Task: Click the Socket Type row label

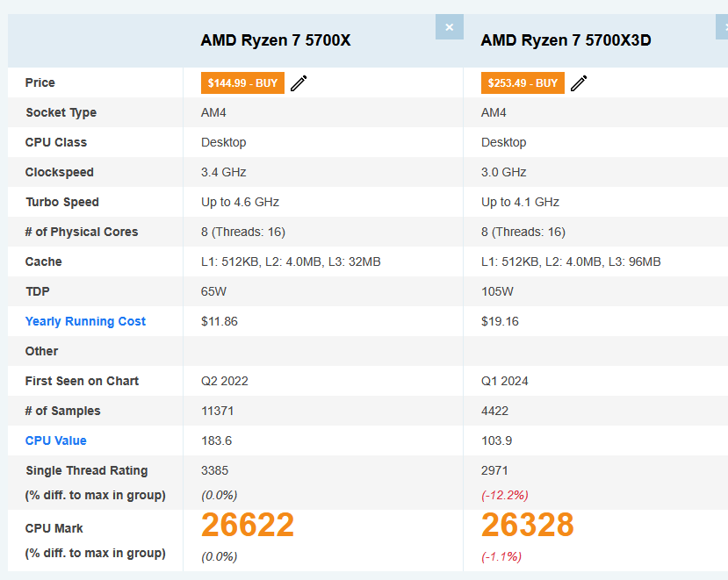Action: click(61, 112)
